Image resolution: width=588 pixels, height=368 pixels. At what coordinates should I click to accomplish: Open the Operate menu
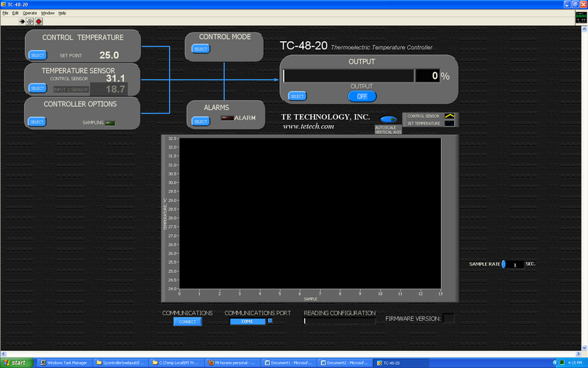(29, 13)
